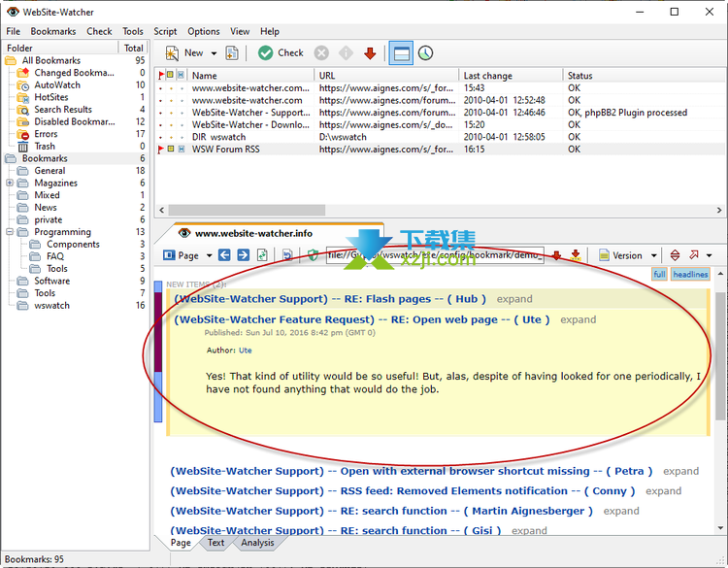Click the blue undo arrow page icon
Viewport: 728px width, 568px height.
point(287,255)
